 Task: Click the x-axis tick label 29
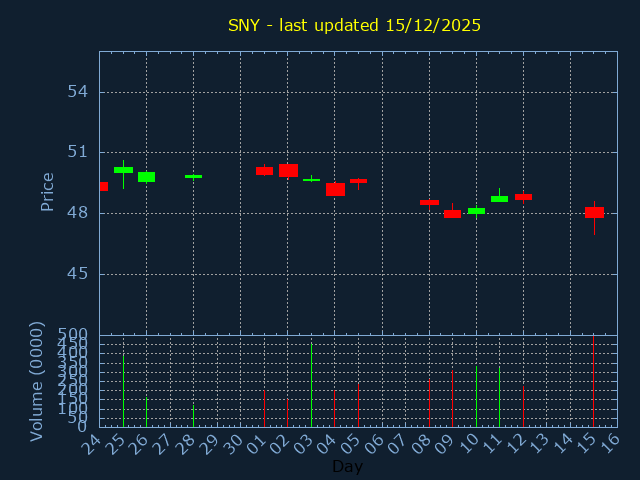pos(210,444)
